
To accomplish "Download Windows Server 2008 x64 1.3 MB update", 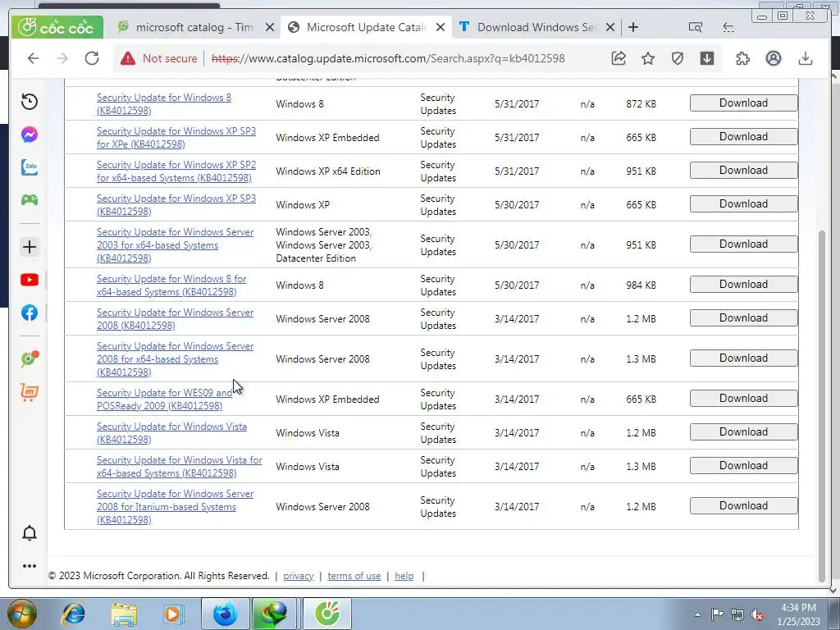I will click(x=743, y=358).
